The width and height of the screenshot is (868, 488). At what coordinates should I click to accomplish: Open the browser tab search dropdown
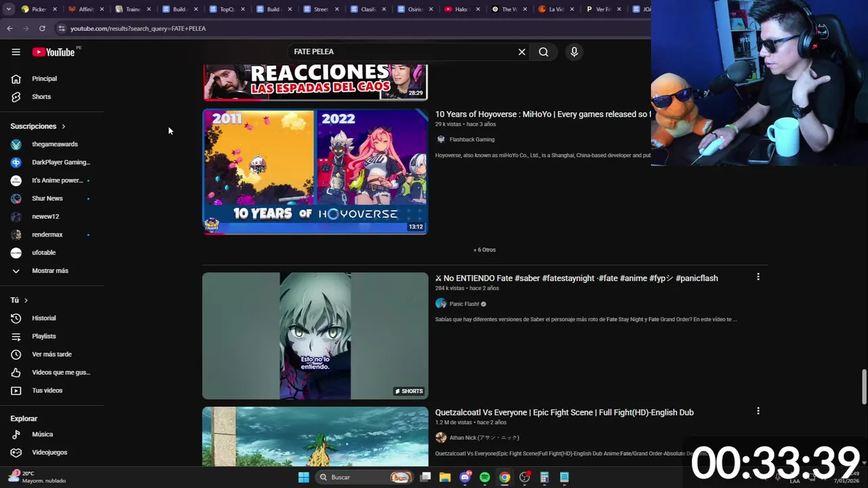8,9
